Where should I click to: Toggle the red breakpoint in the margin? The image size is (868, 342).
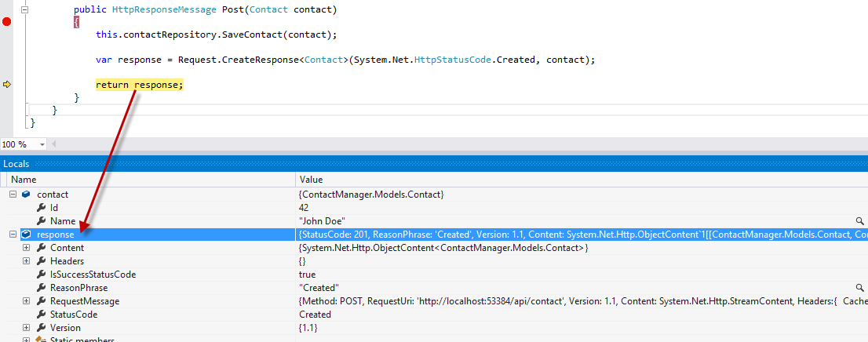point(7,22)
